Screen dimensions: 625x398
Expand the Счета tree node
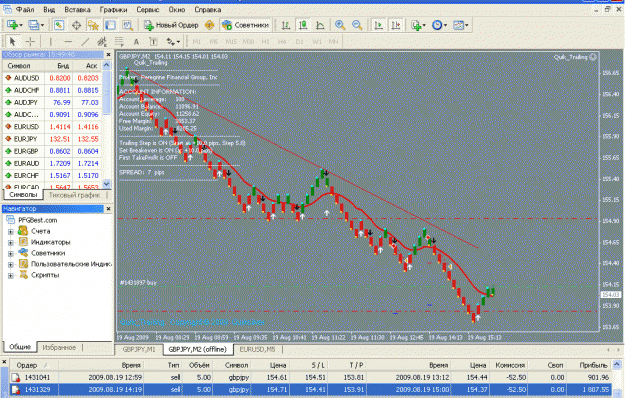click(x=11, y=231)
